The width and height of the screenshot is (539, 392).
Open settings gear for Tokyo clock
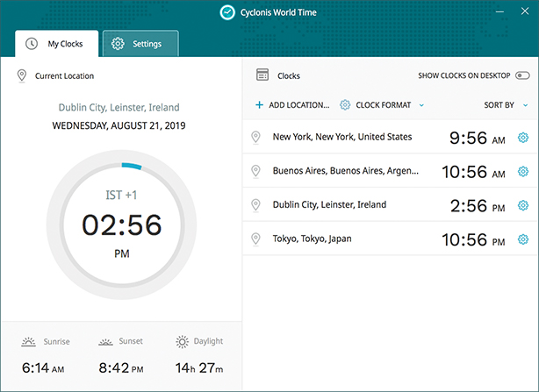pos(523,239)
